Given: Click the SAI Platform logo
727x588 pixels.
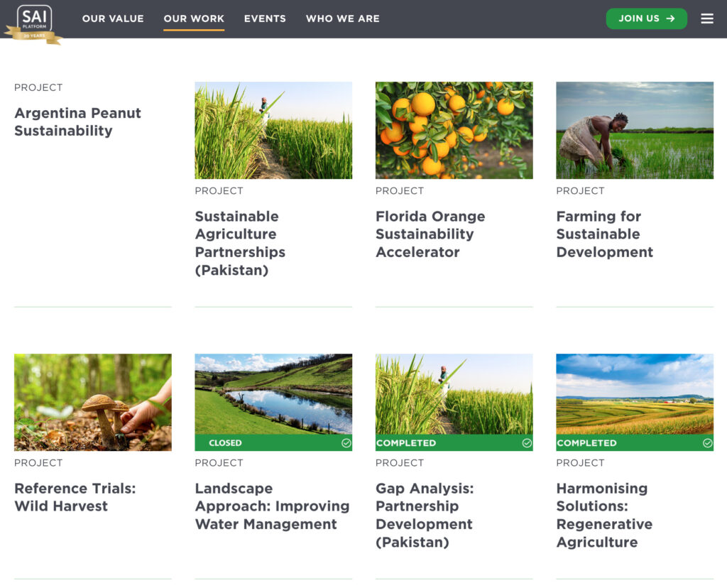Looking at the screenshot, I should click(x=34, y=17).
